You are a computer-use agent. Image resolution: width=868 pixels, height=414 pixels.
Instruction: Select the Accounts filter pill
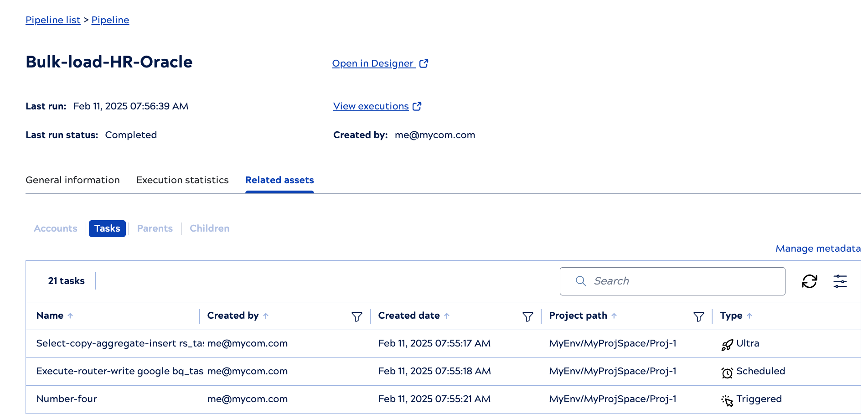(x=55, y=228)
